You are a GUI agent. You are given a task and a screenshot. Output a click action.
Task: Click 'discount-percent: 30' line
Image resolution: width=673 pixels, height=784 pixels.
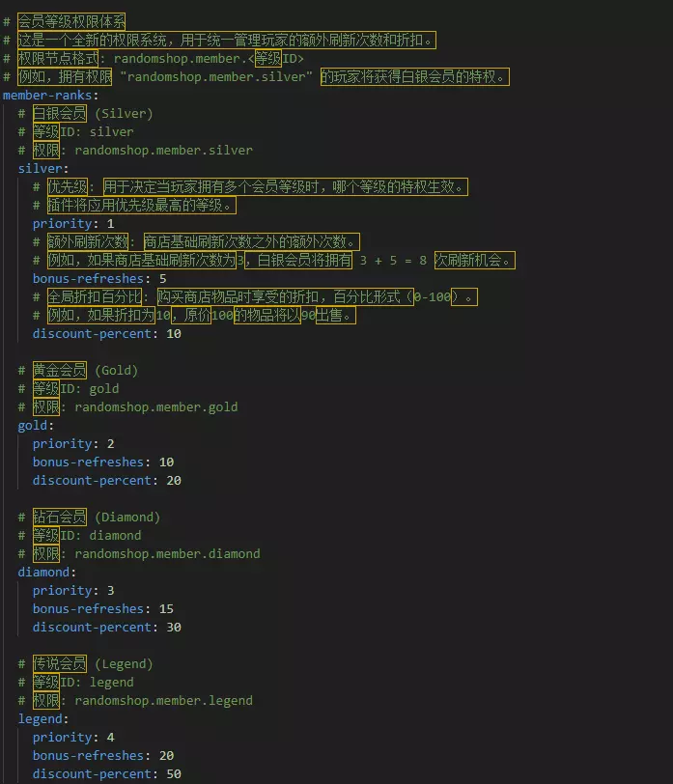106,627
